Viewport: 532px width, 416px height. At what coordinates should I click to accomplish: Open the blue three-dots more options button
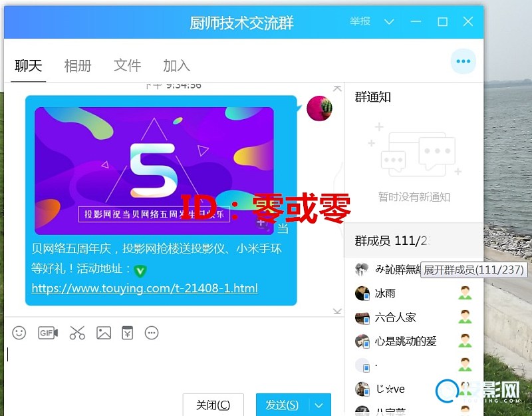pyautogui.click(x=463, y=61)
